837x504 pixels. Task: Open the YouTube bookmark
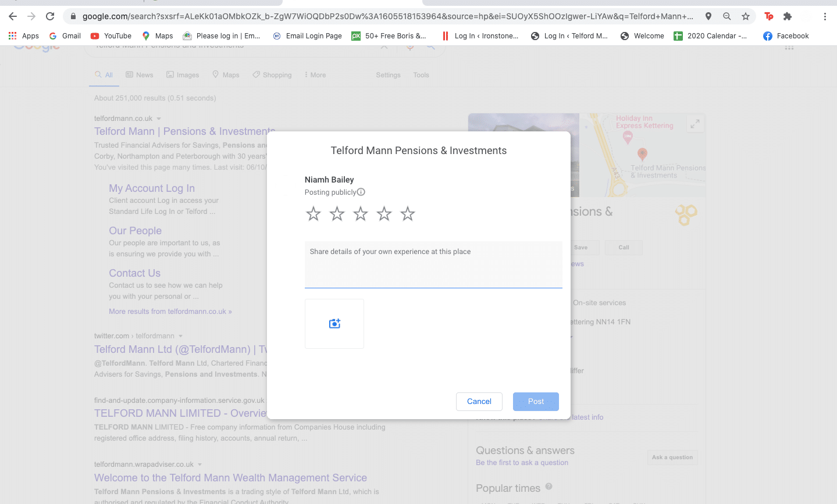click(x=111, y=36)
